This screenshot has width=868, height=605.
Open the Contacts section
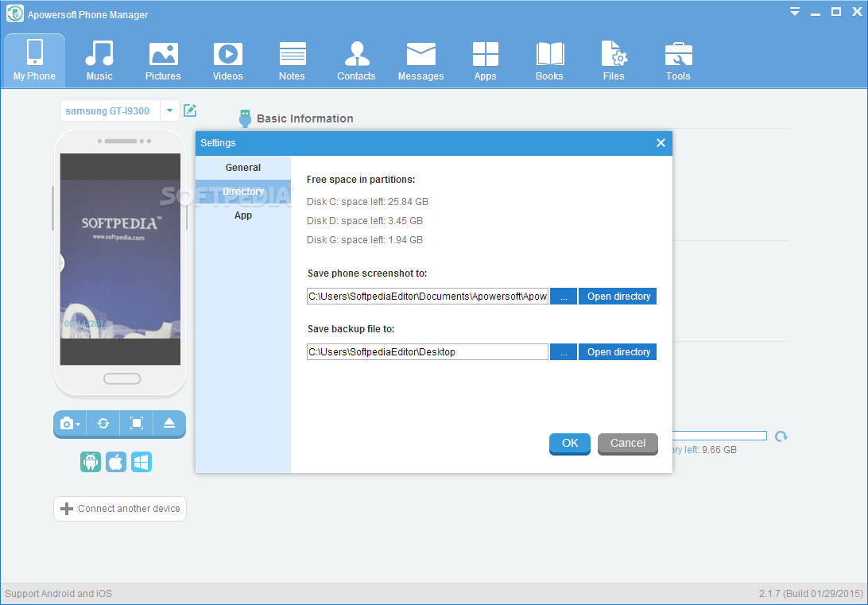tap(356, 60)
